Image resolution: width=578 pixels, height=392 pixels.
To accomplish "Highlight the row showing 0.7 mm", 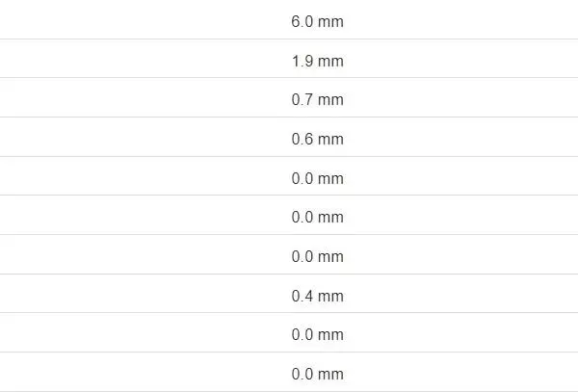I will [144, 100].
